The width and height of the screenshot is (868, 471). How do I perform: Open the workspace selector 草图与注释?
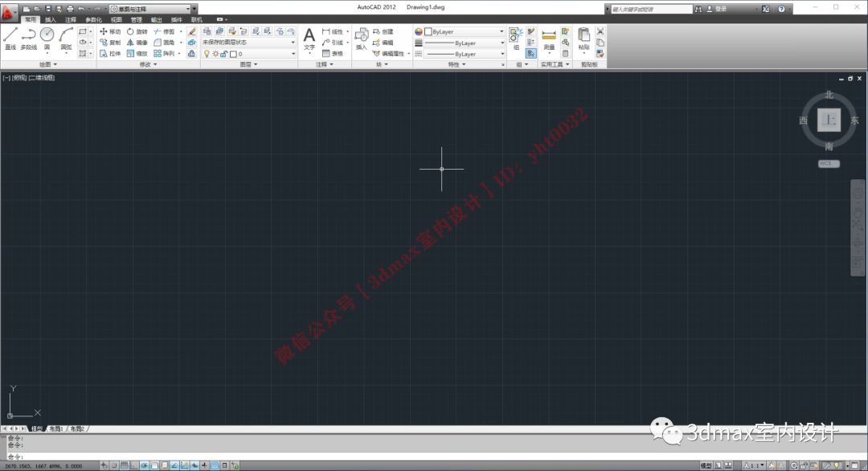point(150,9)
